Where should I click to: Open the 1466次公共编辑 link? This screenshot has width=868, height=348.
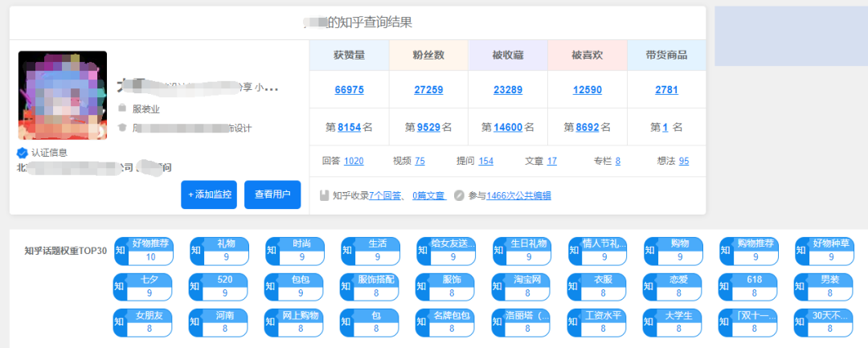click(518, 195)
